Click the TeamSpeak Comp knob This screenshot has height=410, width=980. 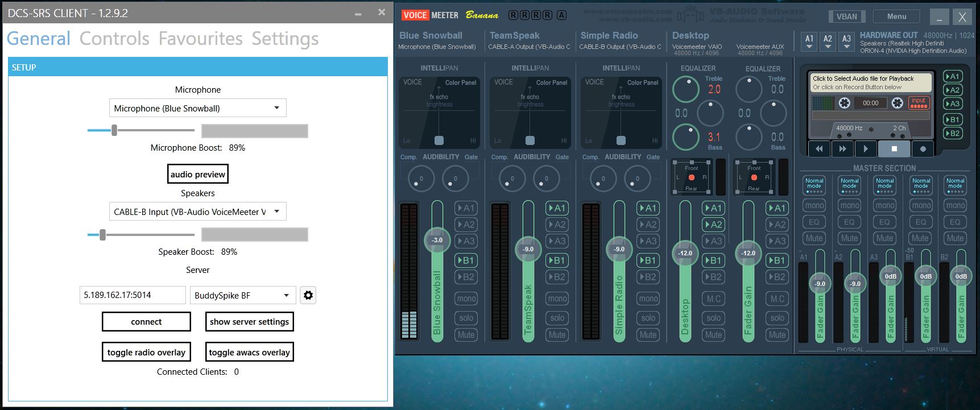(512, 179)
